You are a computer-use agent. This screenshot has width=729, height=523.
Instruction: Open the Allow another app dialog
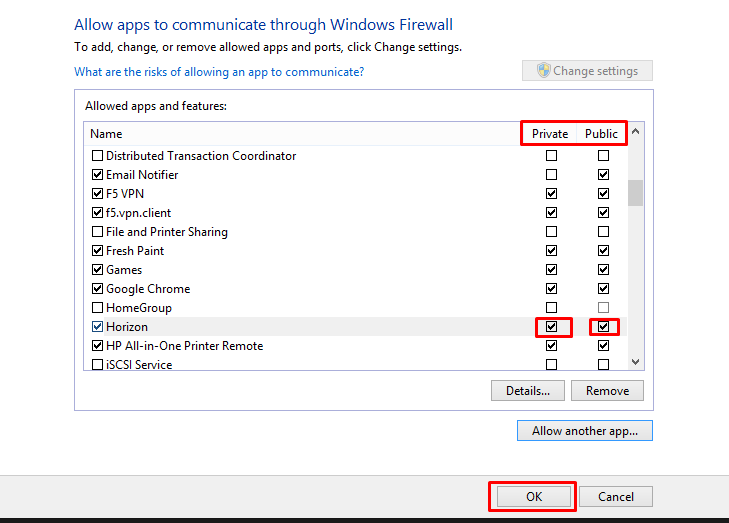coord(584,431)
